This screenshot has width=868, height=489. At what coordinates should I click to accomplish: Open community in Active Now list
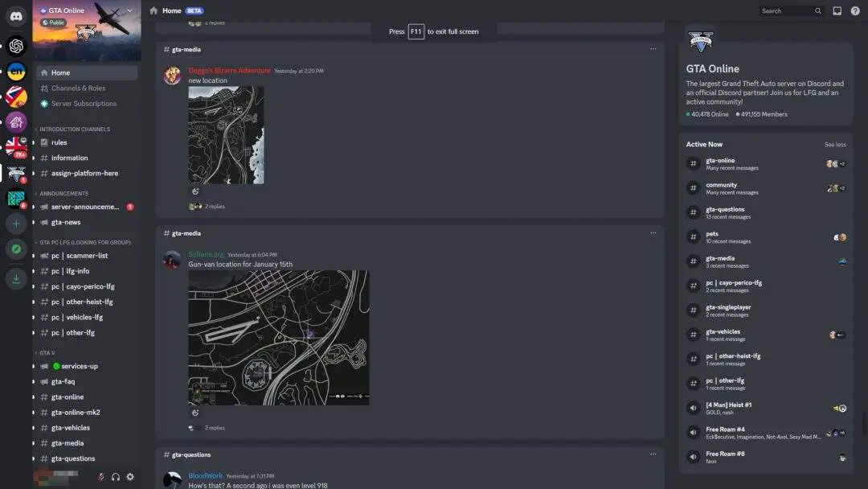tap(766, 188)
